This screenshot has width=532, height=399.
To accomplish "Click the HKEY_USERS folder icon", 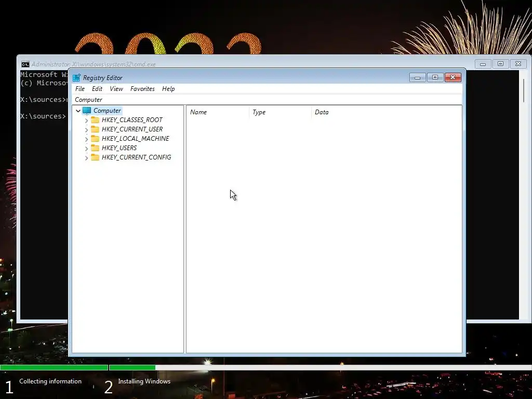I will click(x=95, y=148).
